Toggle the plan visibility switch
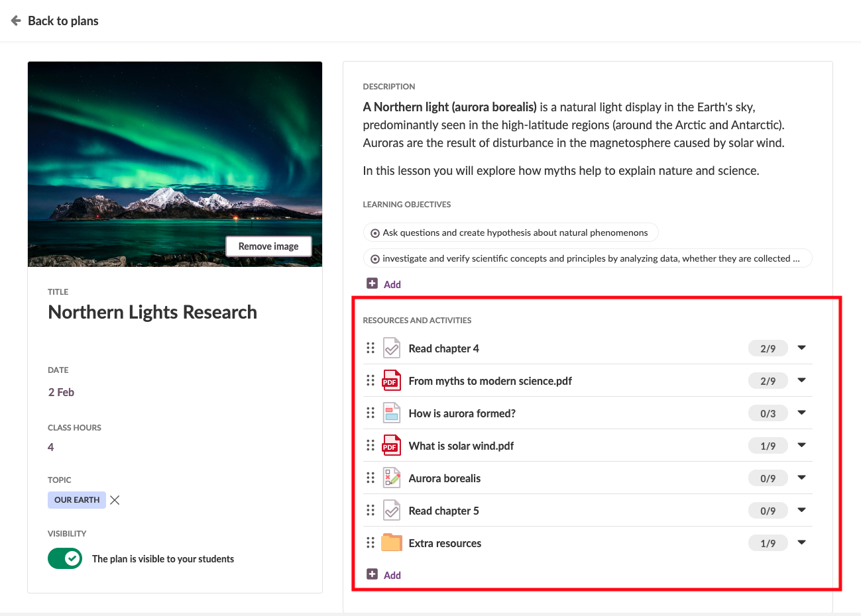This screenshot has width=861, height=616. pyautogui.click(x=65, y=558)
